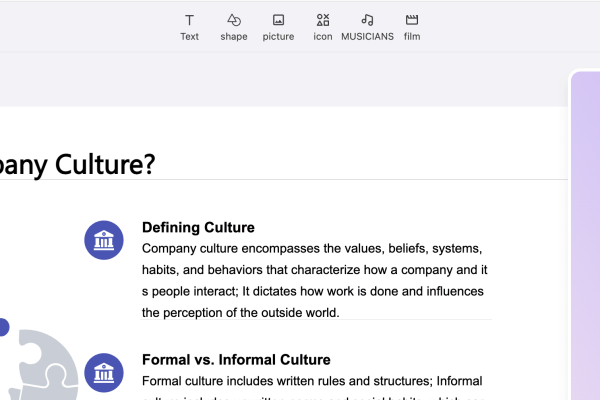This screenshot has height=400, width=600.
Task: Select building icon beside Defining Culture
Action: pyautogui.click(x=103, y=240)
